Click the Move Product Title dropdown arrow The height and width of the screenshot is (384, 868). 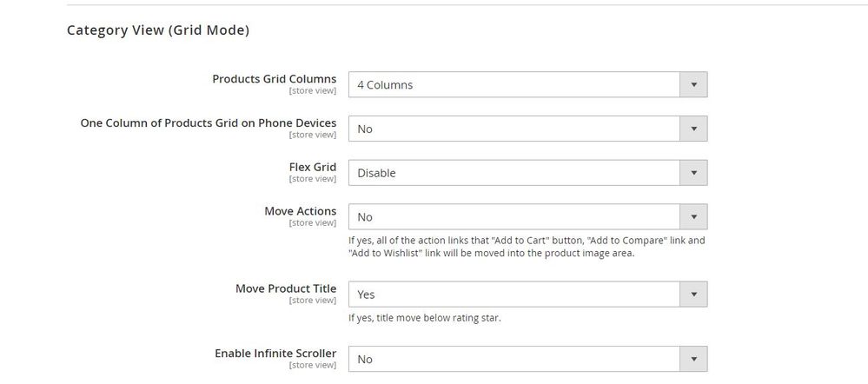coord(693,295)
